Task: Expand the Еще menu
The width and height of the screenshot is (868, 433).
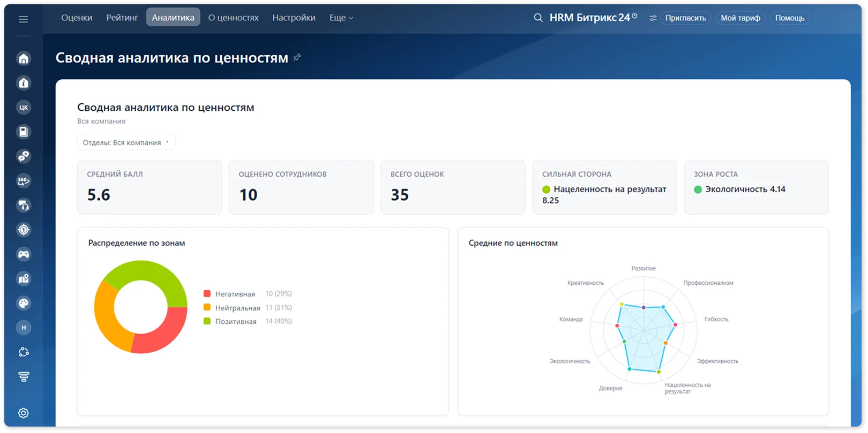Action: click(341, 18)
